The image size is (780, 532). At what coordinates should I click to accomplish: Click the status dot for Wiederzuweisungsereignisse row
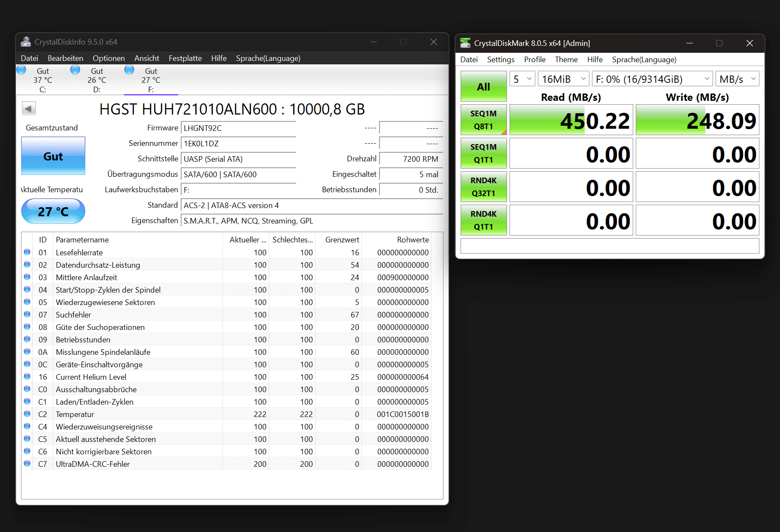[x=27, y=426]
